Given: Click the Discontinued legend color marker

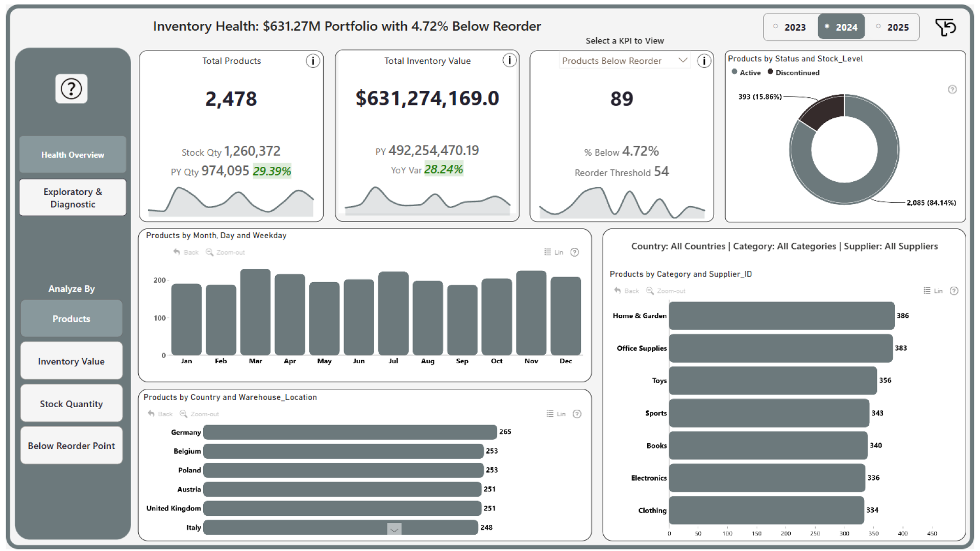Looking at the screenshot, I should 770,72.
